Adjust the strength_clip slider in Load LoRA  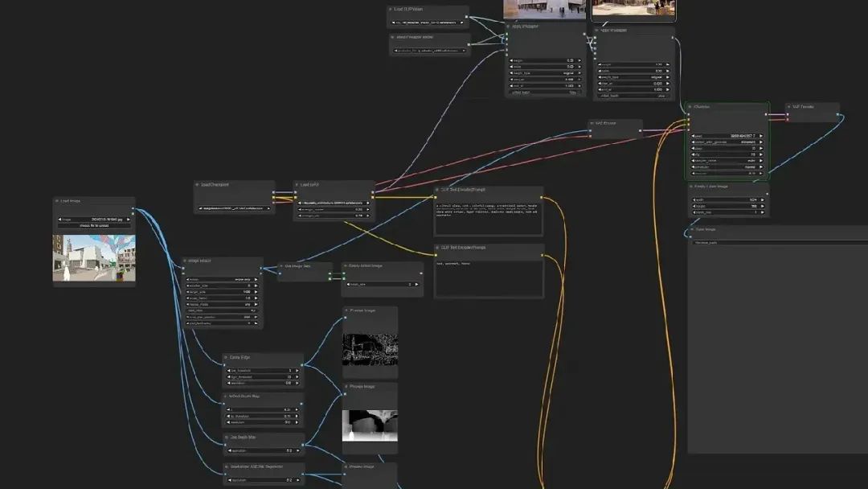tap(334, 216)
